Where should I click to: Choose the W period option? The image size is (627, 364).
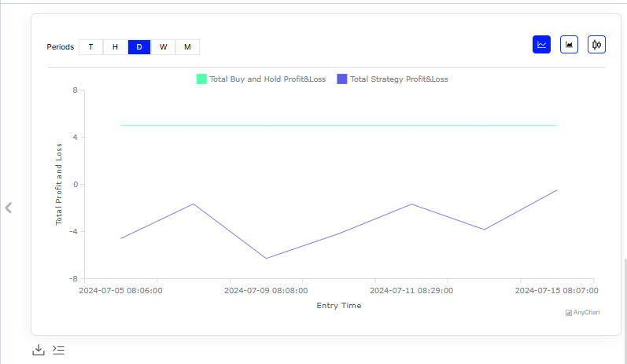[164, 47]
